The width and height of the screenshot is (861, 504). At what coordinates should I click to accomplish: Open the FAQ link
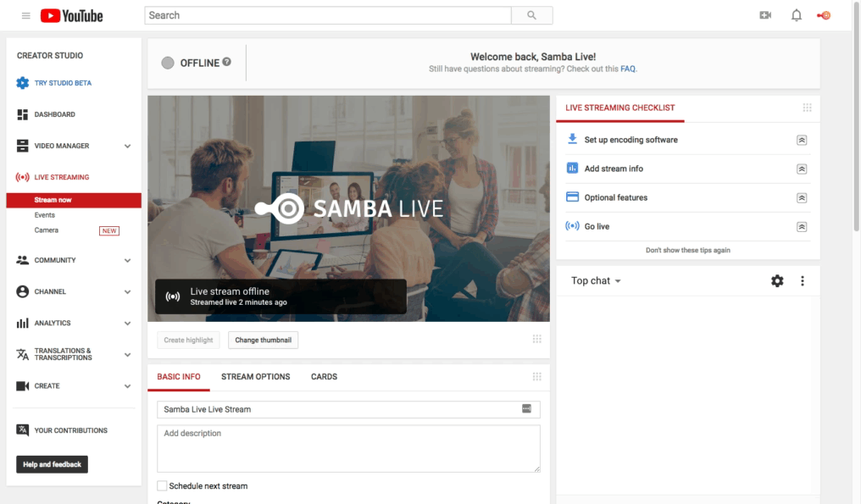pos(628,69)
